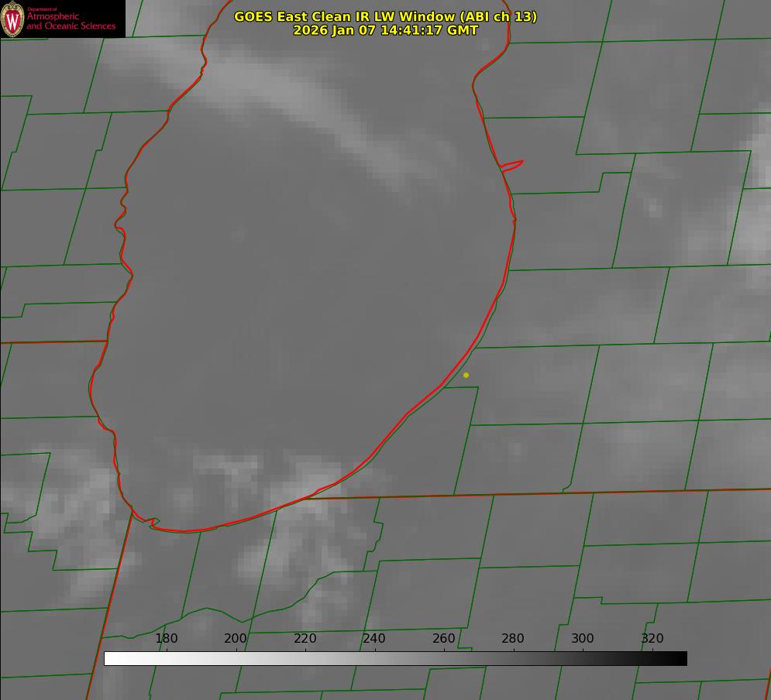Viewport: 771px width, 700px height.
Task: Select the 240 value on the temperature scale
Action: [x=374, y=639]
